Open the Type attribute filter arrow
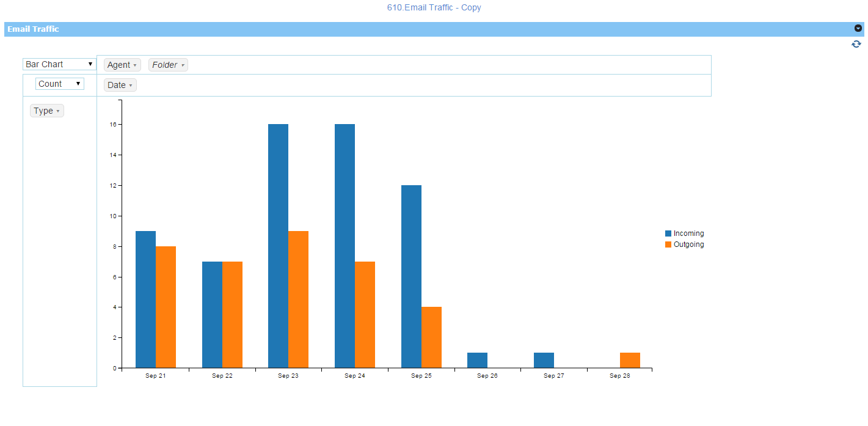 tap(58, 111)
